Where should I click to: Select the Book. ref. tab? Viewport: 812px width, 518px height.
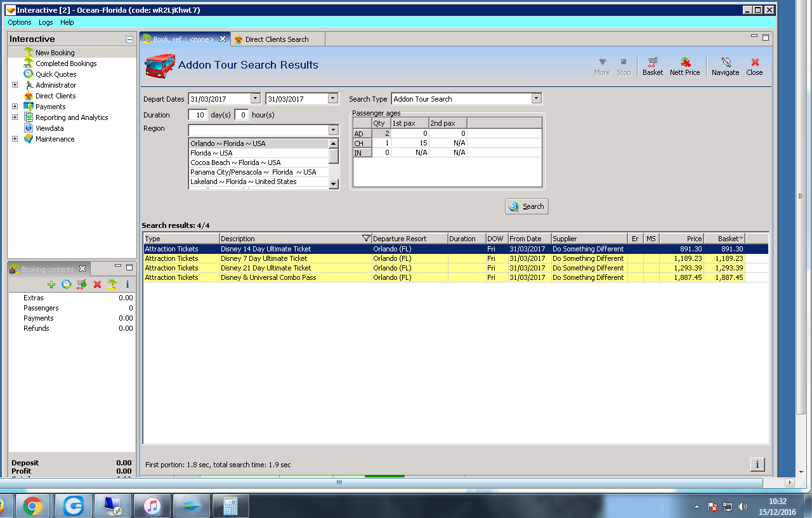[183, 39]
